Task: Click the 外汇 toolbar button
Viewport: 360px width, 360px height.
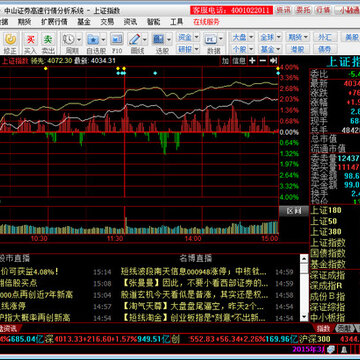Action: 325,37
